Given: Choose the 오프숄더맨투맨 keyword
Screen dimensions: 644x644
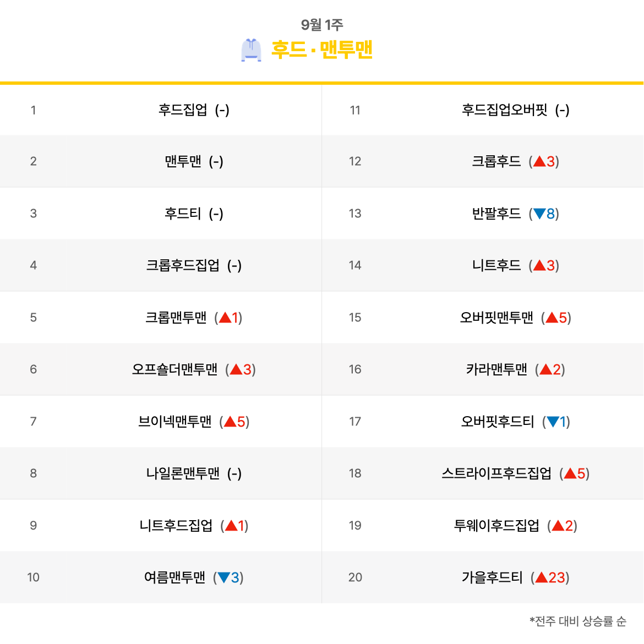Looking at the screenshot, I should 174,369.
